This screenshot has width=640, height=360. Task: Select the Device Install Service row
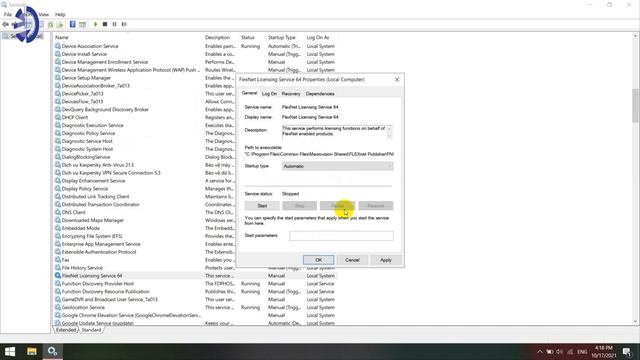tap(195, 54)
